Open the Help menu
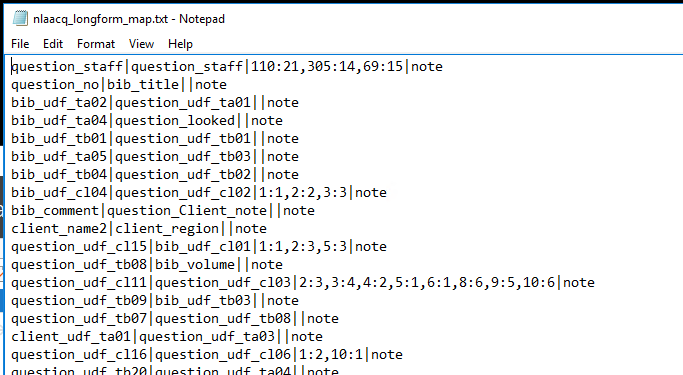 pyautogui.click(x=180, y=44)
